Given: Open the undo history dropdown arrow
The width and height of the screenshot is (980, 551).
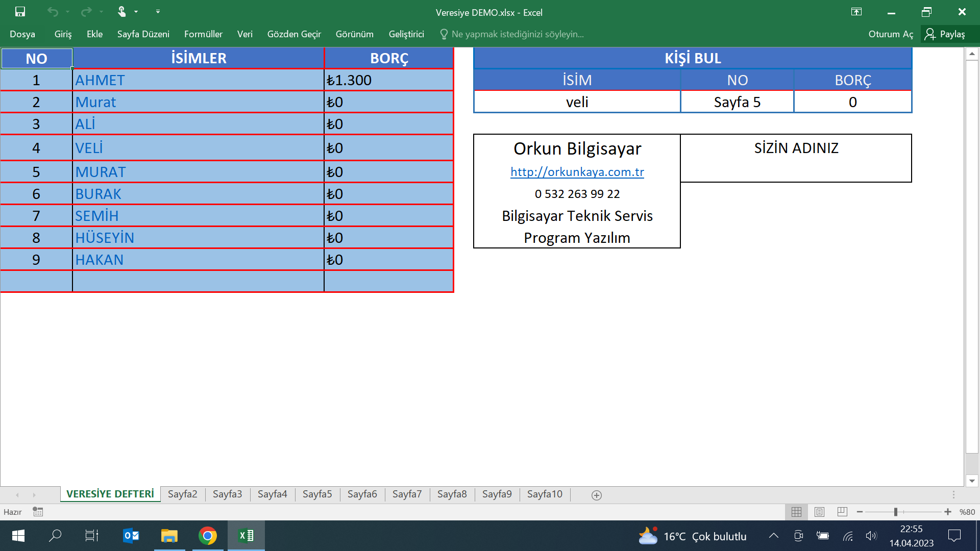Looking at the screenshot, I should 67,11.
